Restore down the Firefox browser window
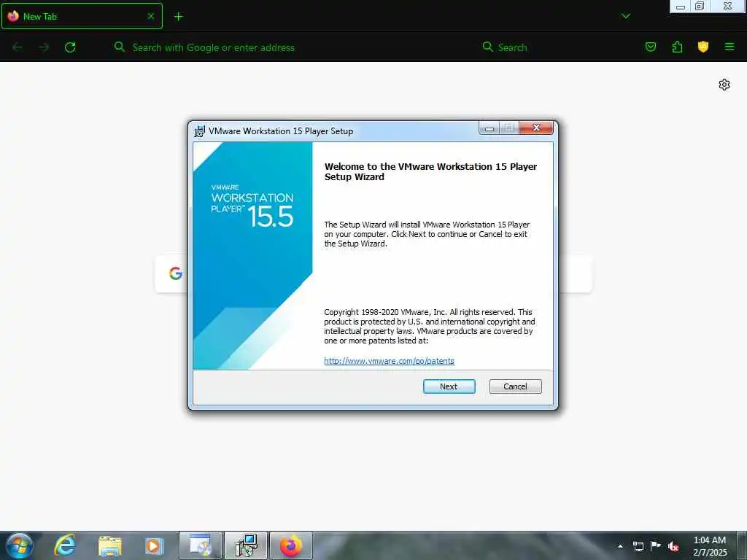The height and width of the screenshot is (560, 747). [x=700, y=6]
